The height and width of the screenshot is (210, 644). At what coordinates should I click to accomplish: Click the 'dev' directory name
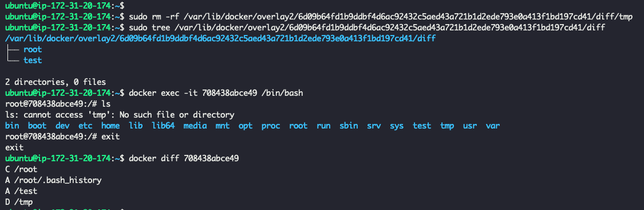click(x=62, y=126)
